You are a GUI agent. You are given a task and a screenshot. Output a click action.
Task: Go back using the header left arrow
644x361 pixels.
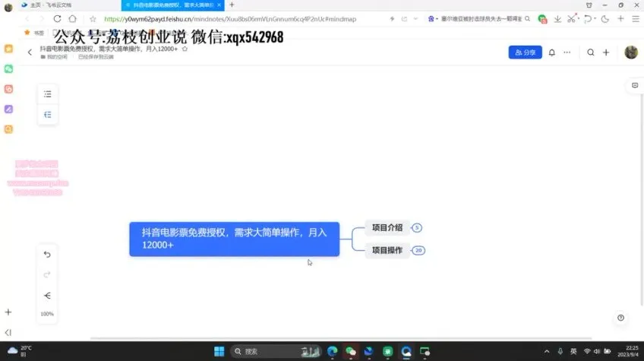30,52
